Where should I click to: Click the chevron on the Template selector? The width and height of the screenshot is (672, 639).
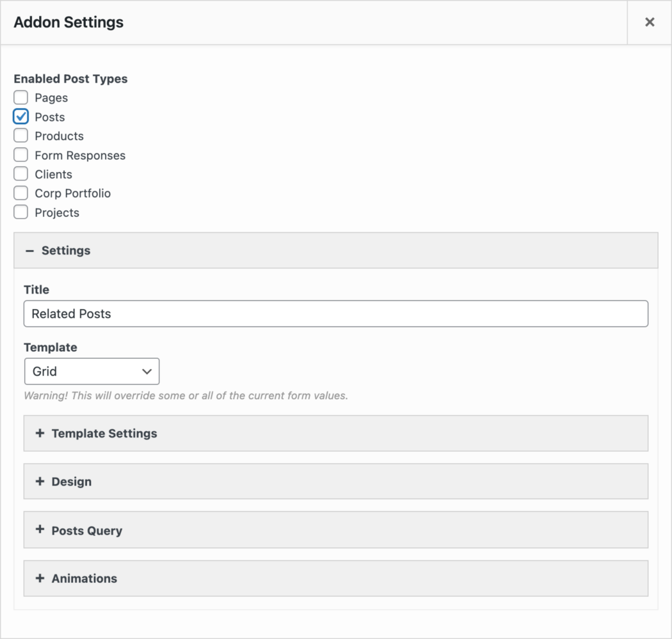(x=147, y=371)
